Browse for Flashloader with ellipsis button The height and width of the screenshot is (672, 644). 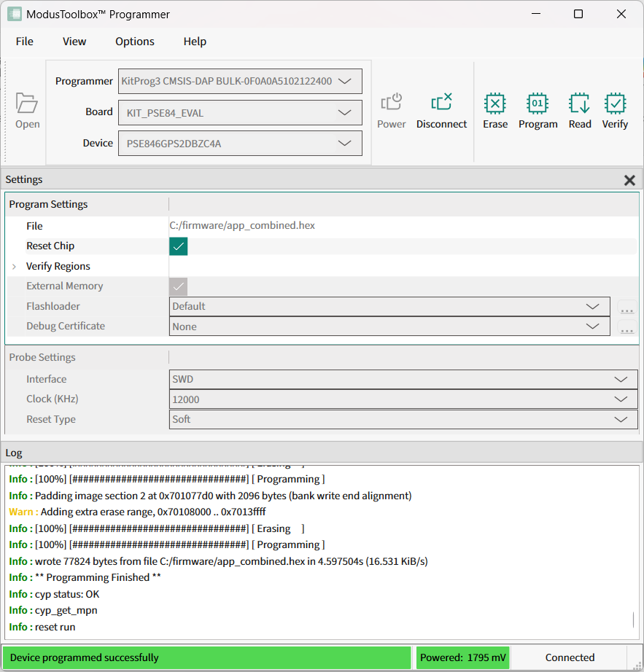pyautogui.click(x=626, y=308)
